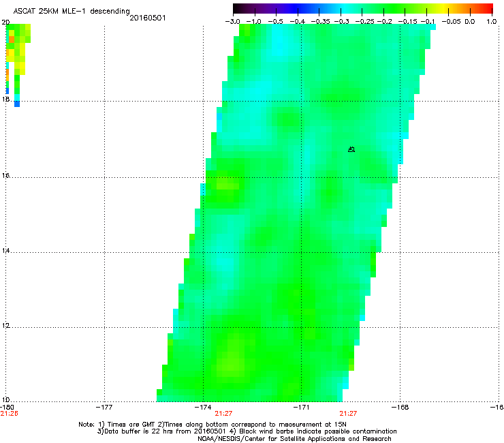Click the -0.4 color bar label
504x443 pixels.
pyautogui.click(x=298, y=22)
